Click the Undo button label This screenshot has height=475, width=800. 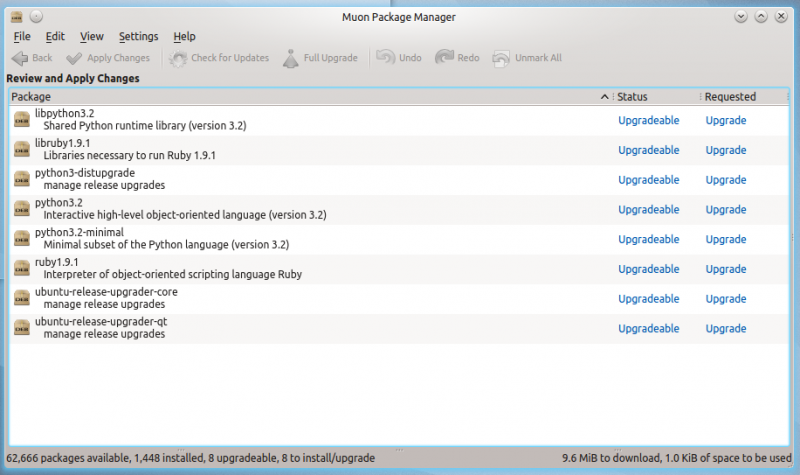(x=410, y=58)
